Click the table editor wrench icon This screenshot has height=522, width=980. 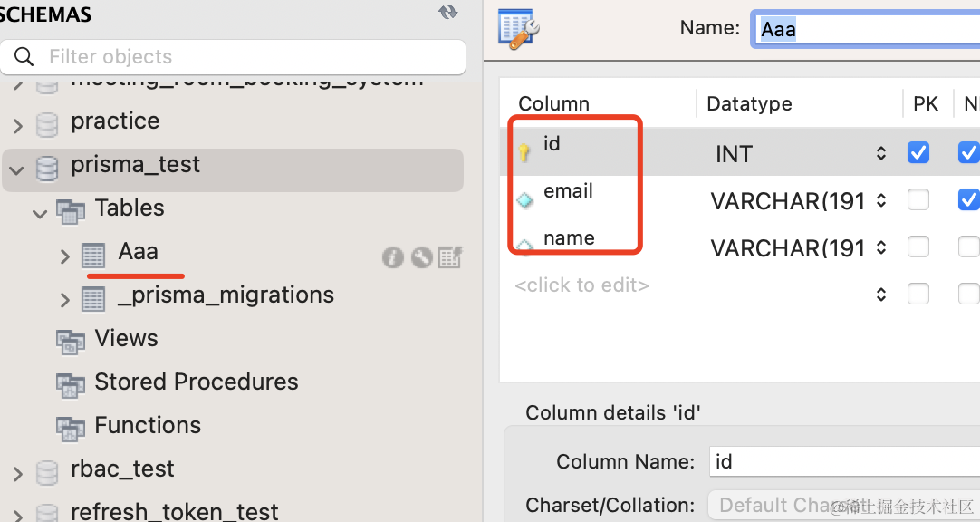519,28
